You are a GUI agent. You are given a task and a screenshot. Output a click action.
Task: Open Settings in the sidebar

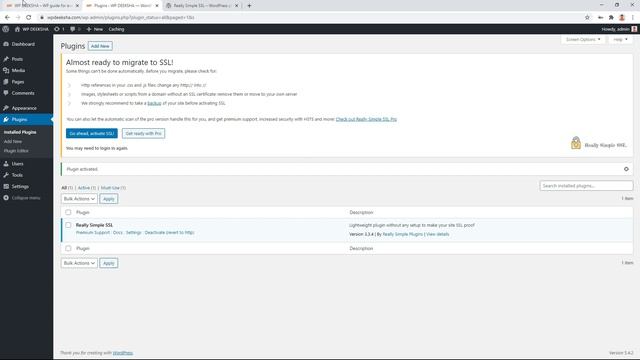[x=20, y=187]
